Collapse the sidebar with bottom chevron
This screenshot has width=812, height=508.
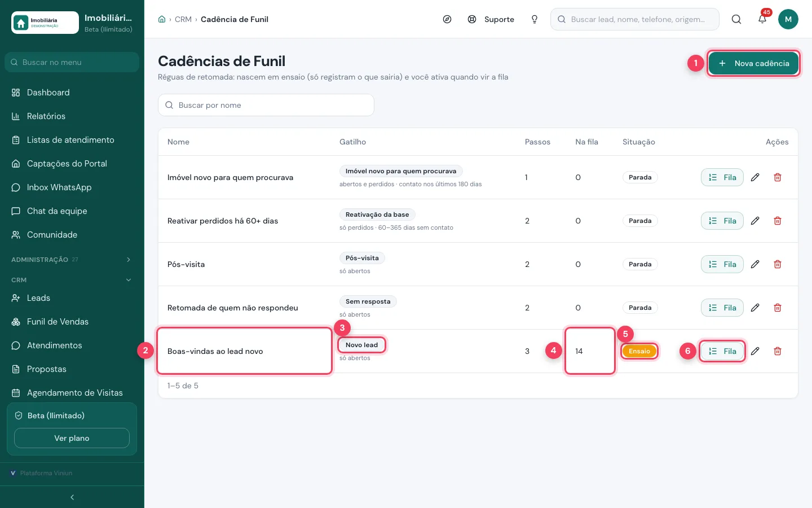72,497
